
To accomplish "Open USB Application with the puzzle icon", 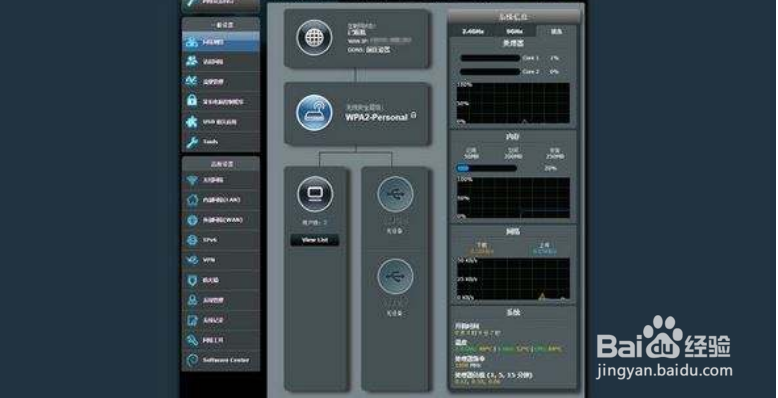I will (221, 122).
